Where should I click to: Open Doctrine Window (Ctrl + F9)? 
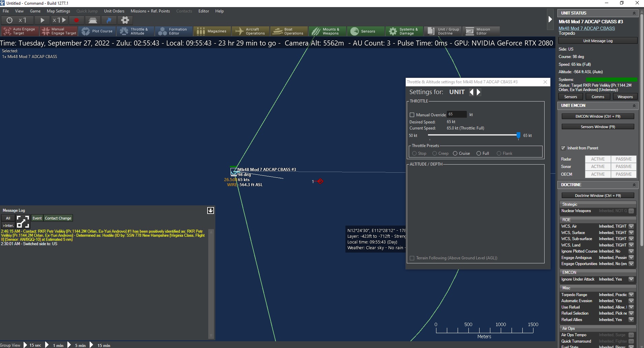point(598,196)
